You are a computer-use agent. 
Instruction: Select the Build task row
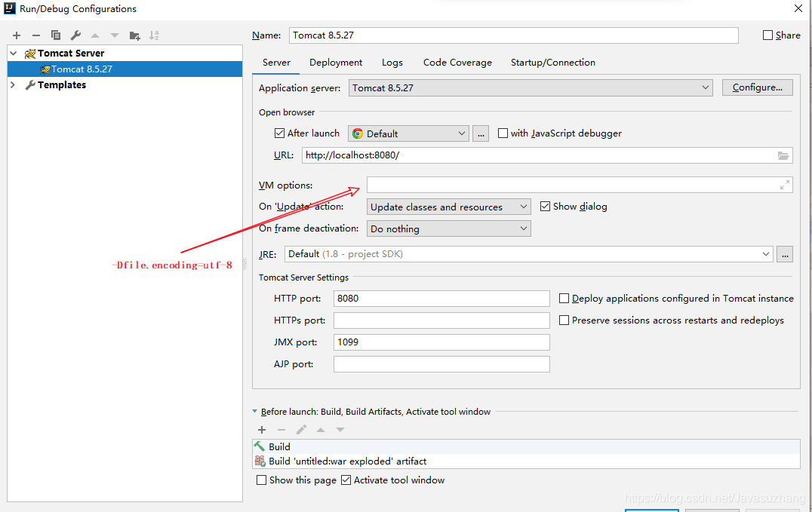click(x=526, y=446)
